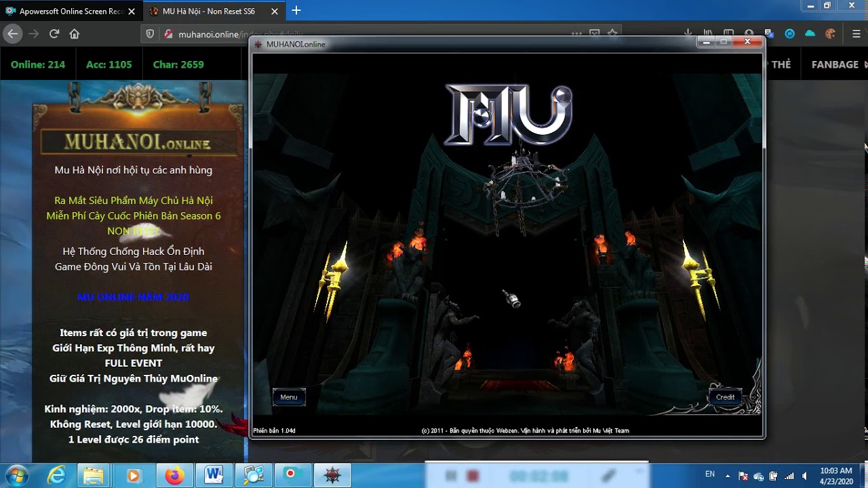
Task: Open the Firefox library icon
Action: click(708, 34)
